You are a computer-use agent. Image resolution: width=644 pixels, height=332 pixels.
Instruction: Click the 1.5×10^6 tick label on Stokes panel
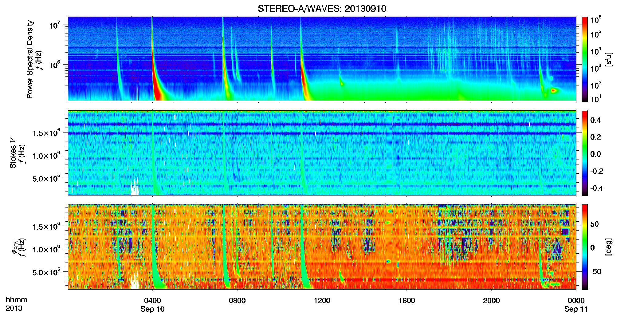click(x=46, y=133)
